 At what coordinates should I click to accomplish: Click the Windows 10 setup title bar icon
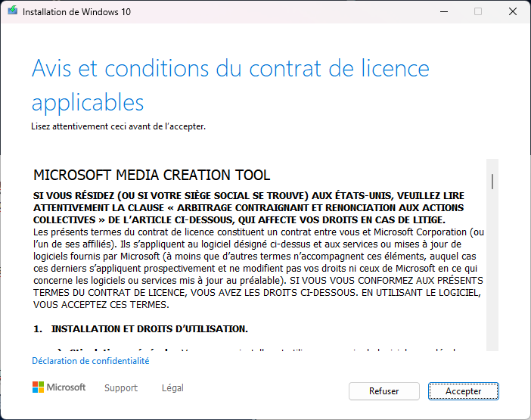13,11
